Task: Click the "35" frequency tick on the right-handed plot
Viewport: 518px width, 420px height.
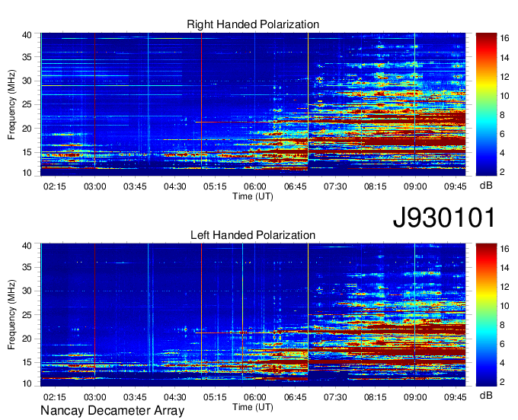Action: (x=27, y=57)
